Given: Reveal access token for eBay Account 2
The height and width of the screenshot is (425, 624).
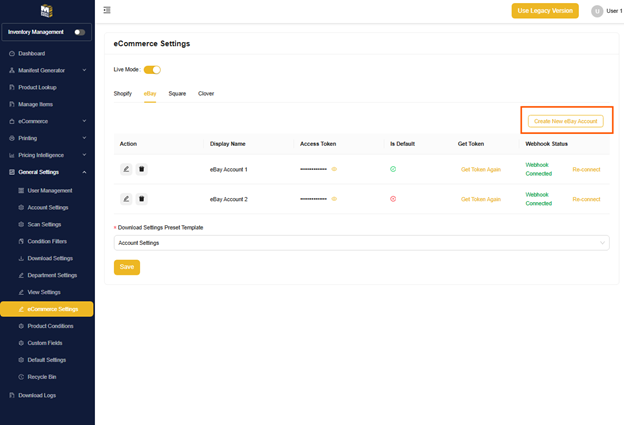Looking at the screenshot, I should 334,199.
